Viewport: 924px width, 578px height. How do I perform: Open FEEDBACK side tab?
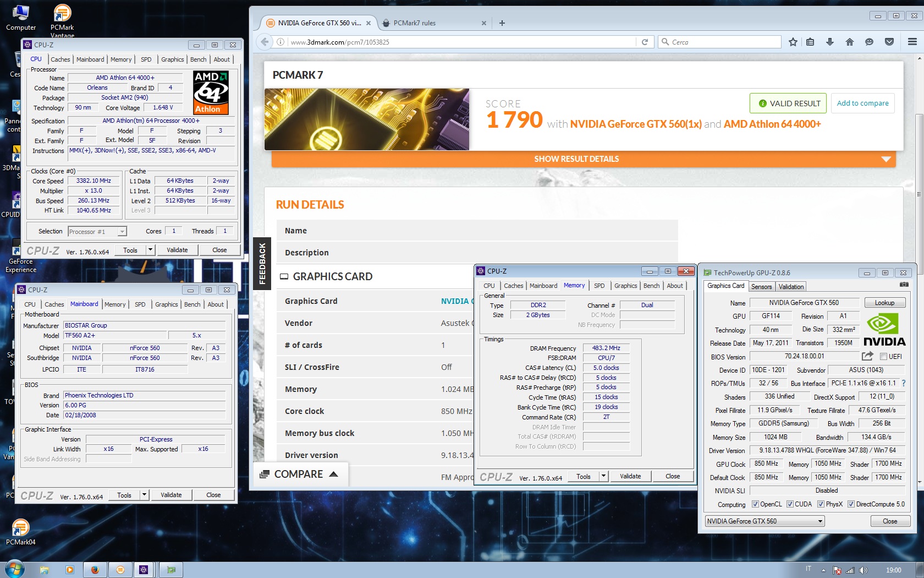click(262, 263)
